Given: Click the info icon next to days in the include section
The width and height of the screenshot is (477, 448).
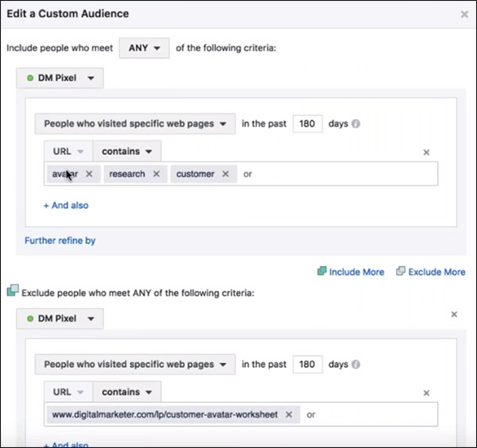Looking at the screenshot, I should tap(355, 124).
